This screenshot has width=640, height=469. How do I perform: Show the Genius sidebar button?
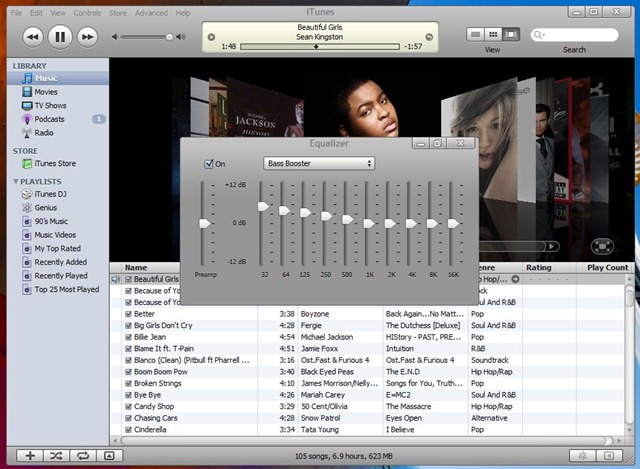609,456
